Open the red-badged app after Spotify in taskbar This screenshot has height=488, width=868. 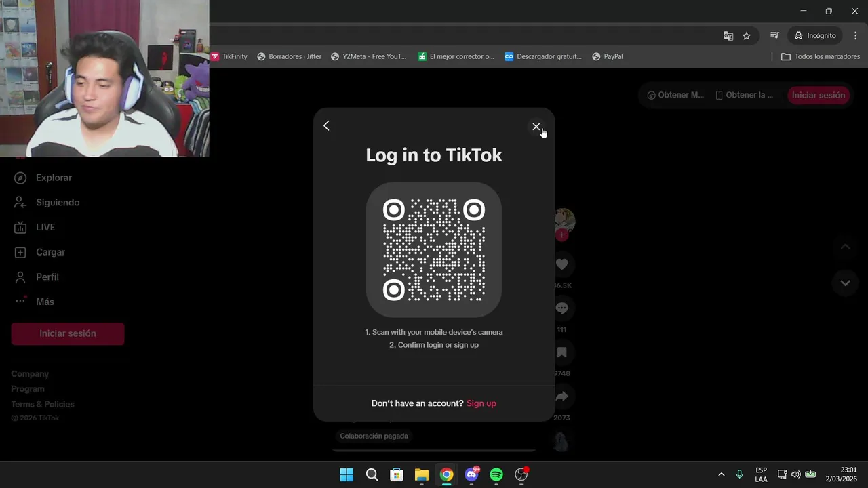(521, 474)
